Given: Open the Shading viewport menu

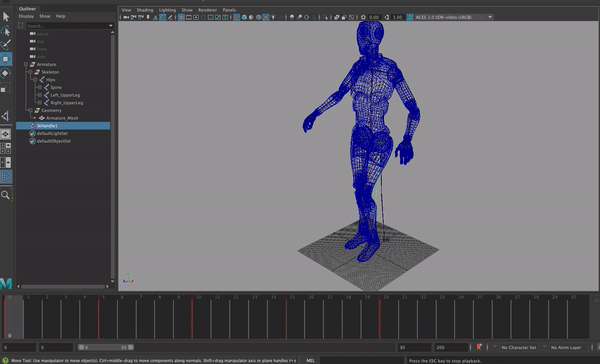Looking at the screenshot, I should tap(145, 10).
